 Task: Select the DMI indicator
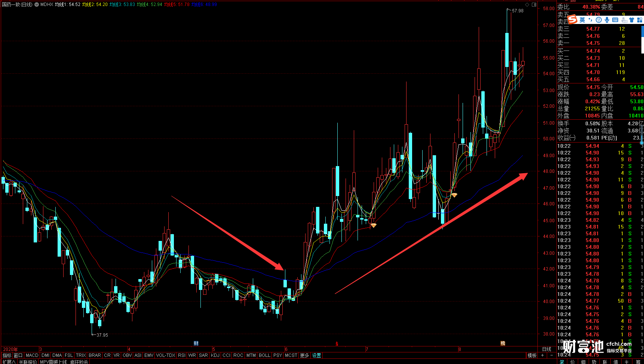(45, 355)
